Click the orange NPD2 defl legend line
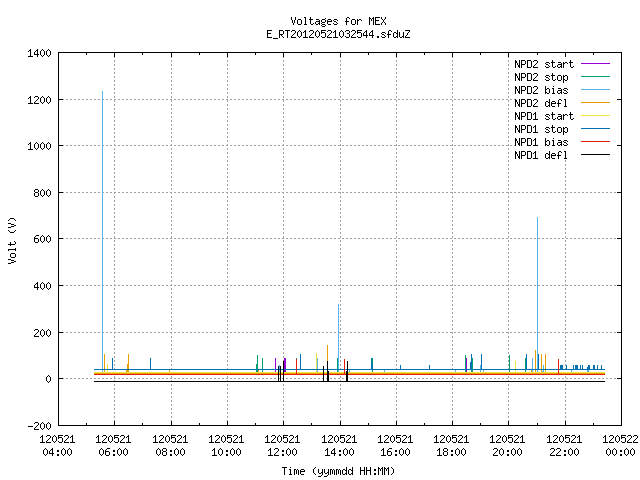The image size is (640, 480). (595, 102)
